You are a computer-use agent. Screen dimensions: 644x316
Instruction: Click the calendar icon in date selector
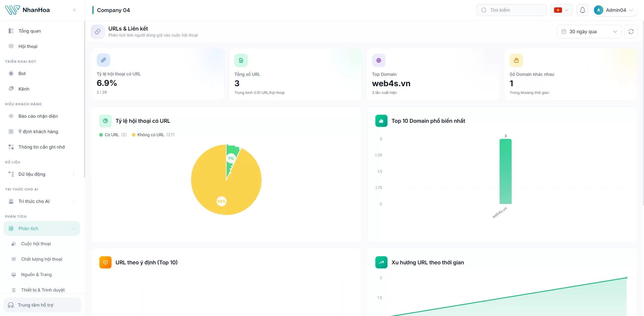[564, 32]
